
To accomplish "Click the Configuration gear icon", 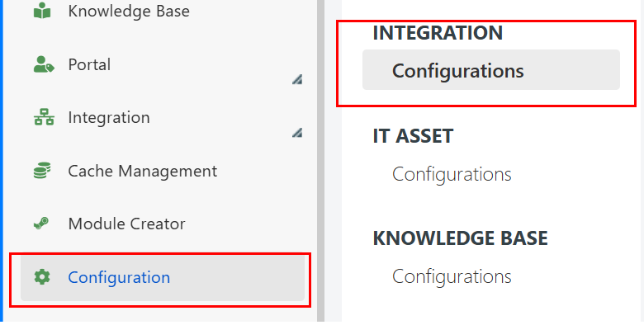I will pyautogui.click(x=42, y=277).
